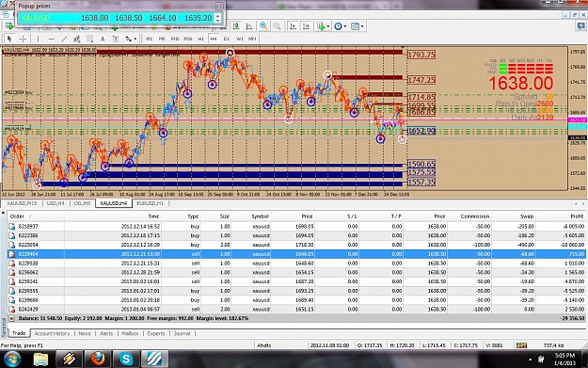Open Skype from the taskbar
This screenshot has height=368, width=588.
126,359
